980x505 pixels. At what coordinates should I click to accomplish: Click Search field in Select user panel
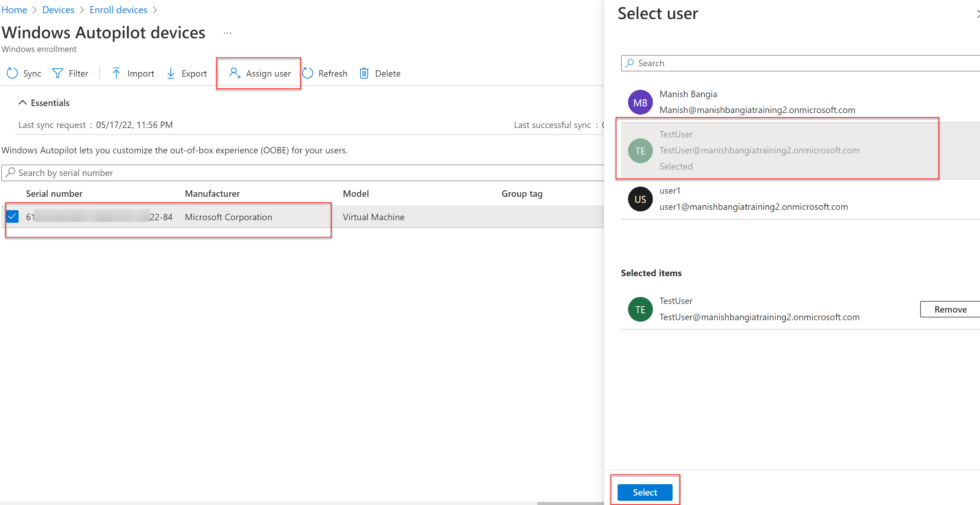[x=801, y=63]
